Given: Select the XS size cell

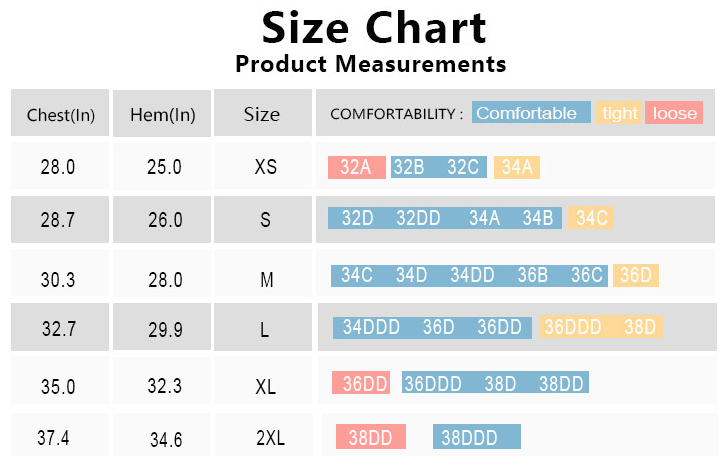Looking at the screenshot, I should [x=265, y=167].
